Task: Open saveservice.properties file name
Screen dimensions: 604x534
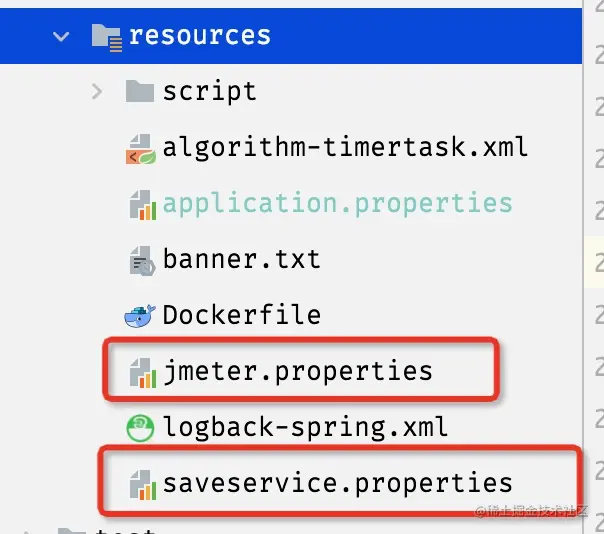Action: pos(337,484)
